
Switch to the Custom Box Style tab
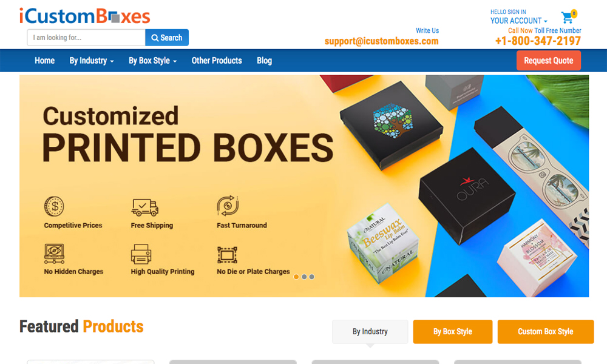coord(546,331)
